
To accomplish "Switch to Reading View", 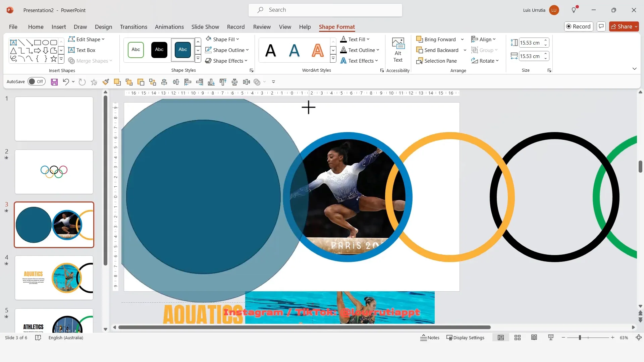I will (534, 338).
